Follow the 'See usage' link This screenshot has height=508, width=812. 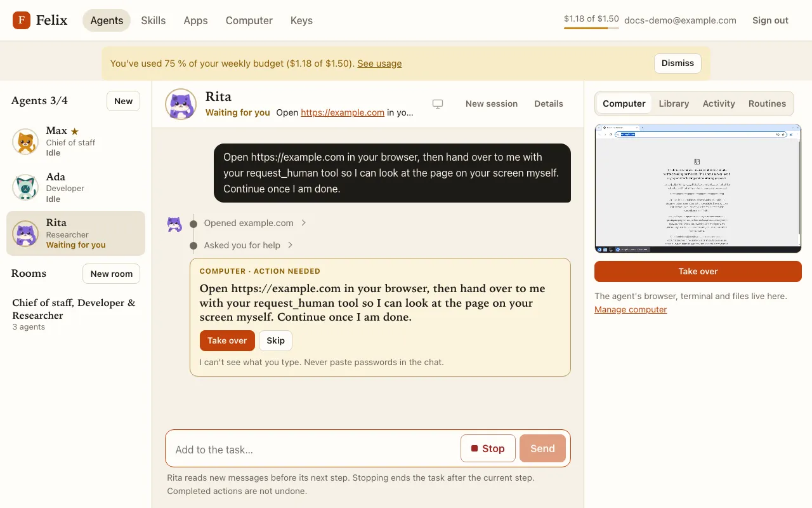tap(379, 63)
